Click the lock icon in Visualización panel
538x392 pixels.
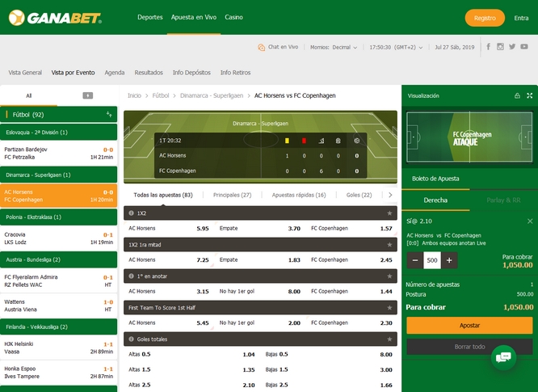517,95
